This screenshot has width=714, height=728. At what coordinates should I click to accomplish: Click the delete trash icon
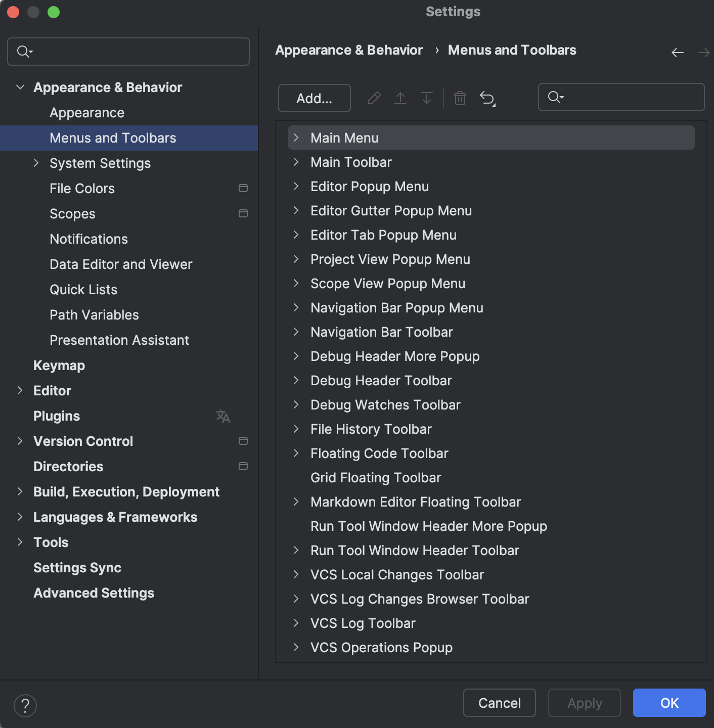[x=460, y=98]
